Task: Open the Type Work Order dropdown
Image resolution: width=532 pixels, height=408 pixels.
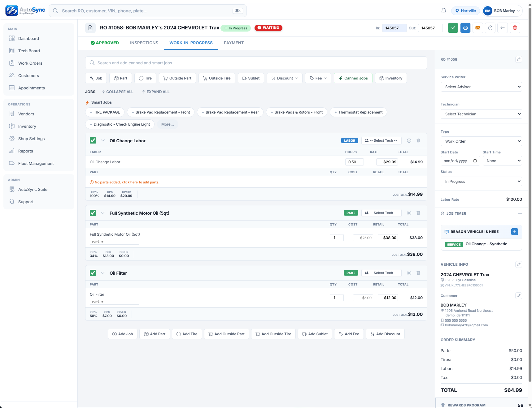Action: point(481,141)
